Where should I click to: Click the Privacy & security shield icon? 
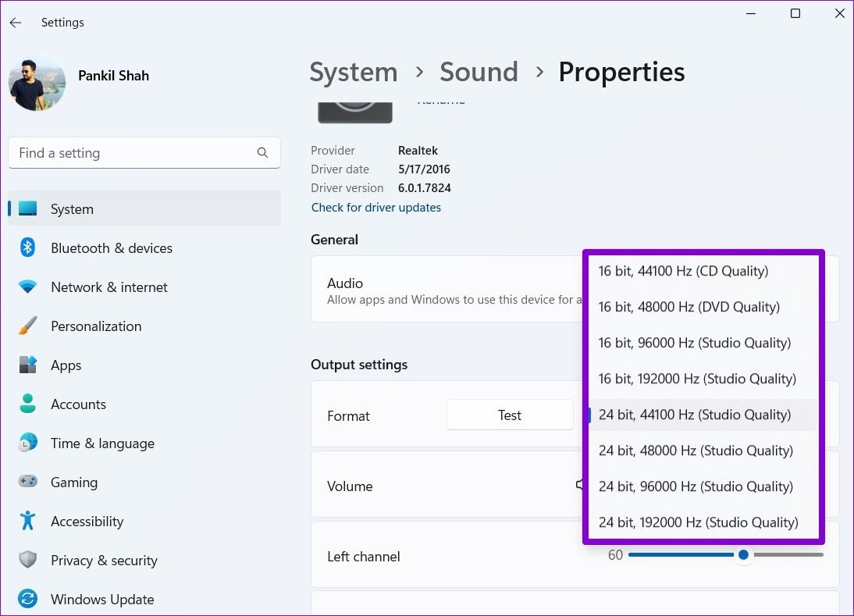click(x=28, y=561)
